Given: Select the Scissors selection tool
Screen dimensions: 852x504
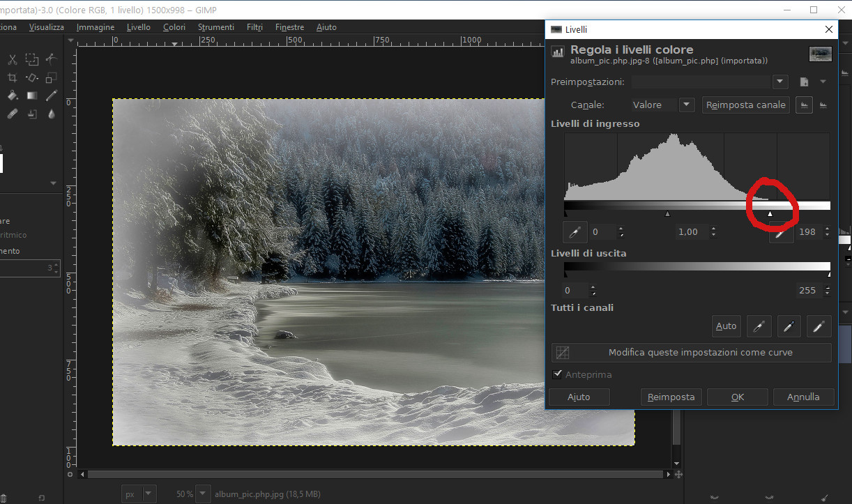Looking at the screenshot, I should click(12, 59).
